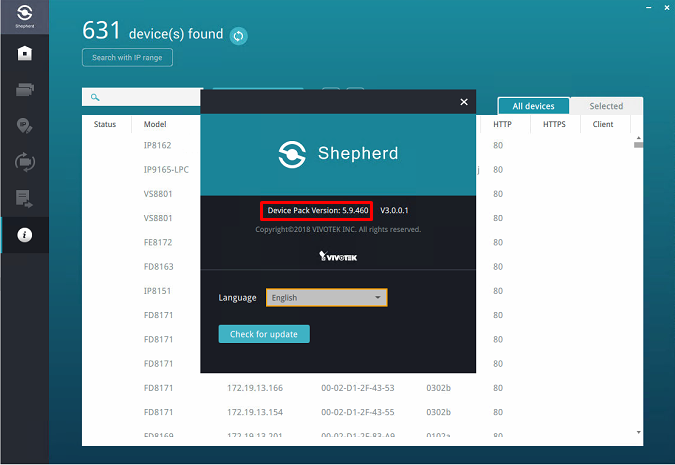Click the refresh device search icon
Viewport: 675px width, 465px height.
(x=238, y=36)
